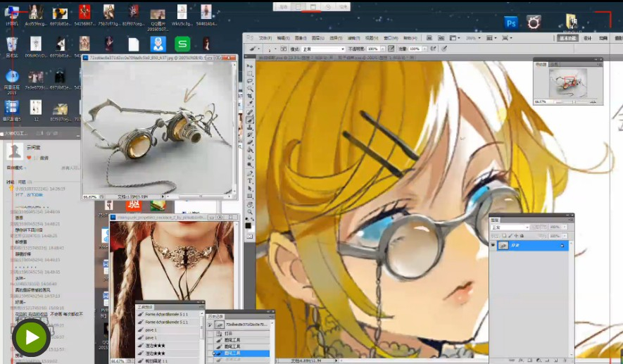Select the Move tool in Photoshop toolbox
Image resolution: width=623 pixels, height=364 pixels.
(250, 66)
